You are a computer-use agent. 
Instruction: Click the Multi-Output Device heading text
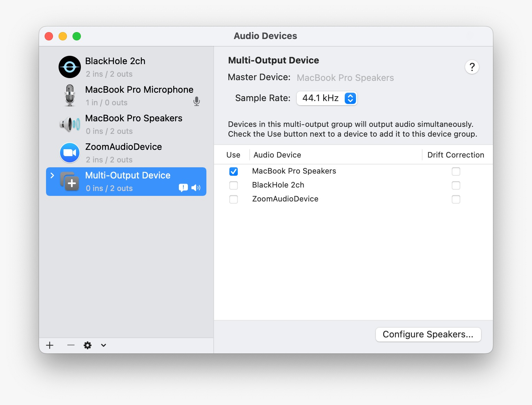pyautogui.click(x=273, y=60)
